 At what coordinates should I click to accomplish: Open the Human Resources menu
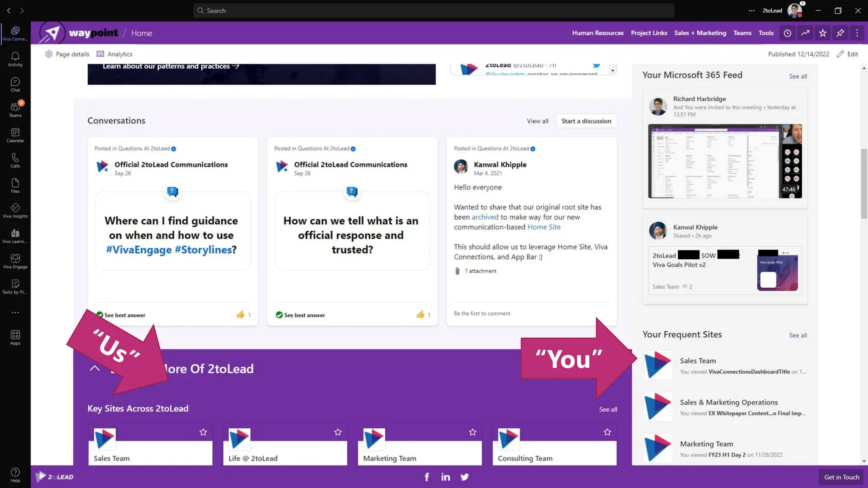click(x=598, y=33)
